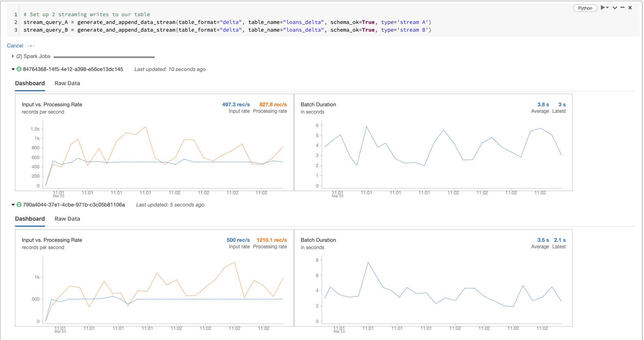Click the 1.2k y-axis label in first rate chart
The width and height of the screenshot is (644, 340).
pyautogui.click(x=35, y=129)
